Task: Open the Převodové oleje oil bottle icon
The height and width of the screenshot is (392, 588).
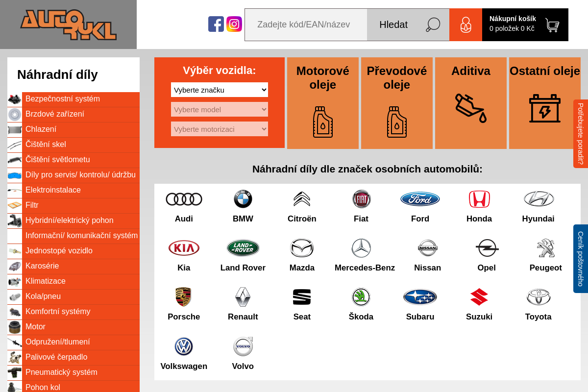Action: point(397,122)
